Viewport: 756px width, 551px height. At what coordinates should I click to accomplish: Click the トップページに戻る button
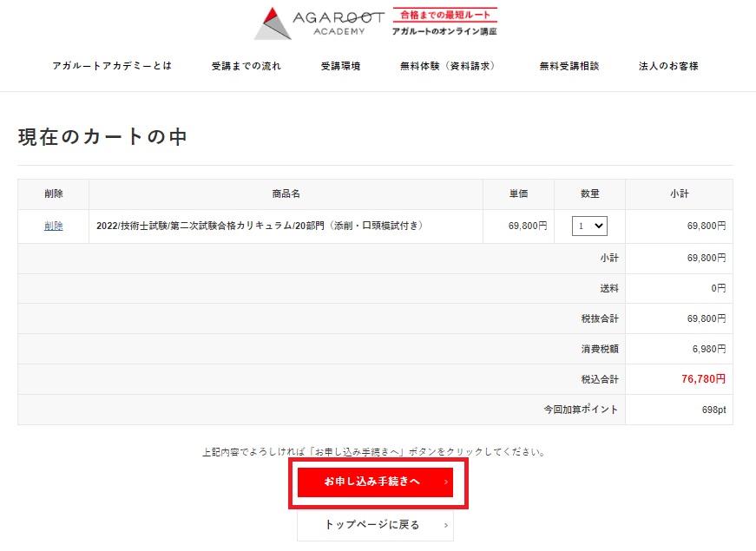click(375, 525)
